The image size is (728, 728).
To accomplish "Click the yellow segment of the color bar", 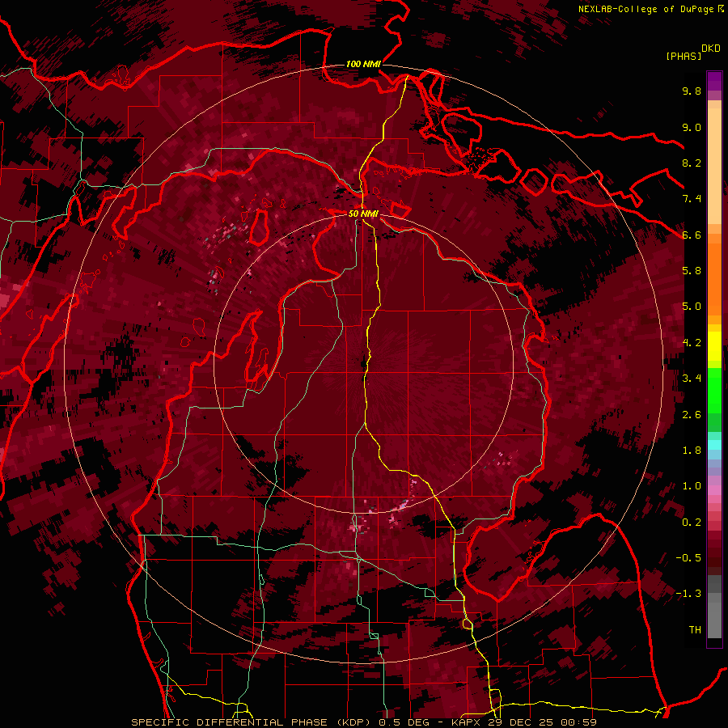I will (714, 346).
